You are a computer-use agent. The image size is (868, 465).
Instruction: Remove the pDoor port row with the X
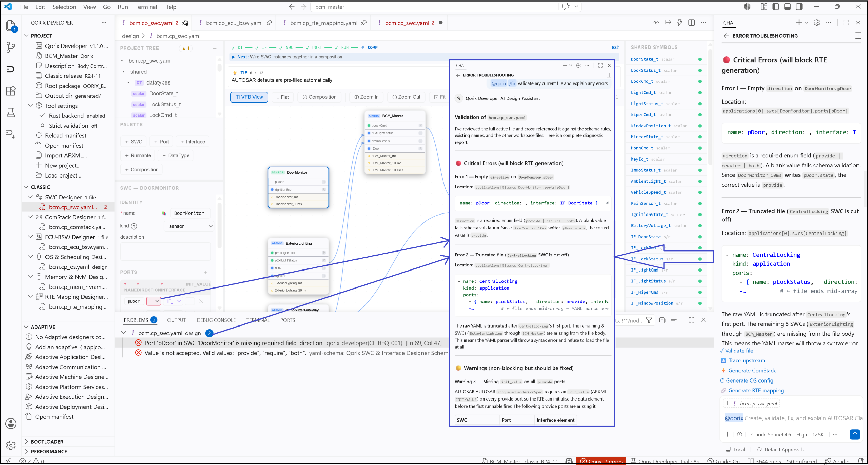(x=201, y=301)
